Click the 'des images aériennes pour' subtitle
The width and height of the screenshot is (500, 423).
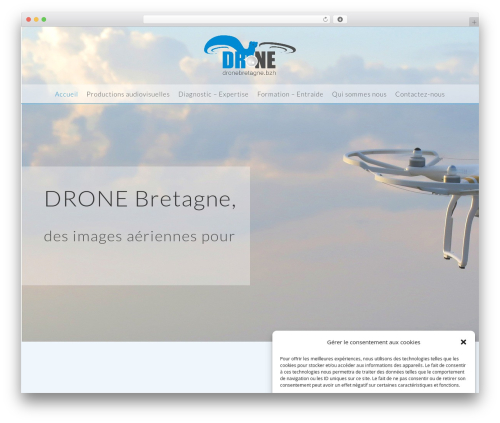tap(139, 236)
